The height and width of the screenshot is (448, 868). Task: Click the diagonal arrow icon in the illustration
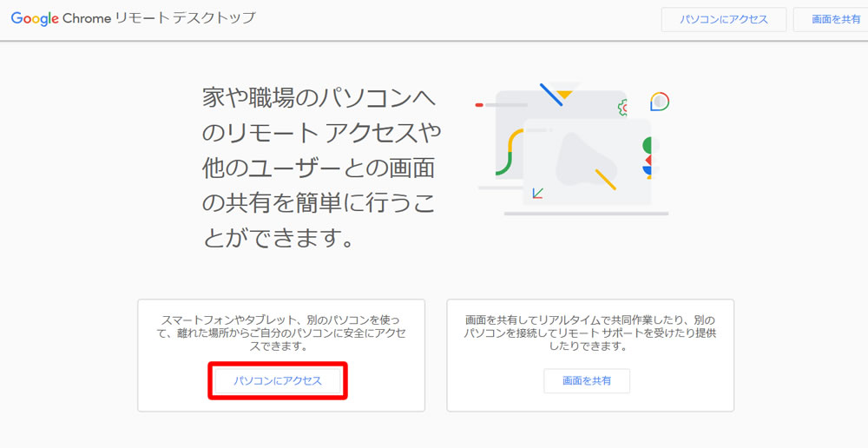(538, 192)
